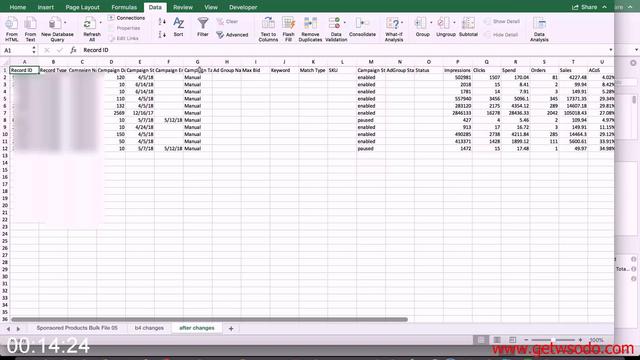The image size is (640, 360).
Task: Switch to the 'b4 changes' sheet
Action: 149,328
